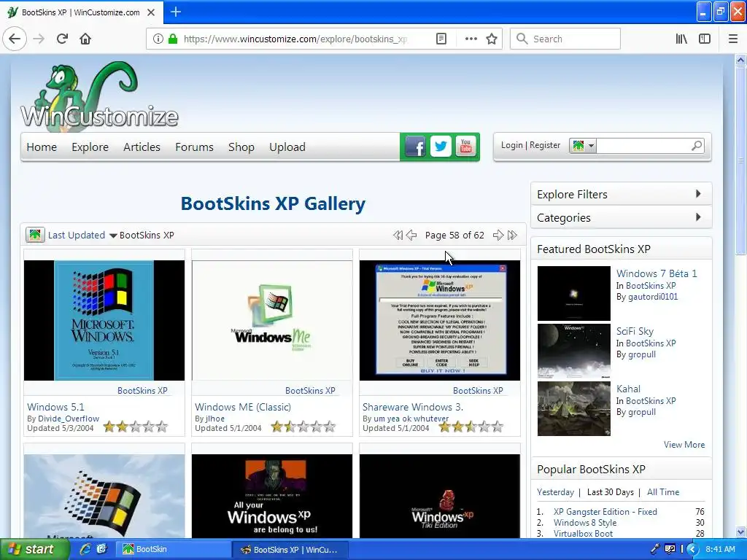Open author jlhoe profile link
Screen dimensions: 747x560
tap(215, 419)
